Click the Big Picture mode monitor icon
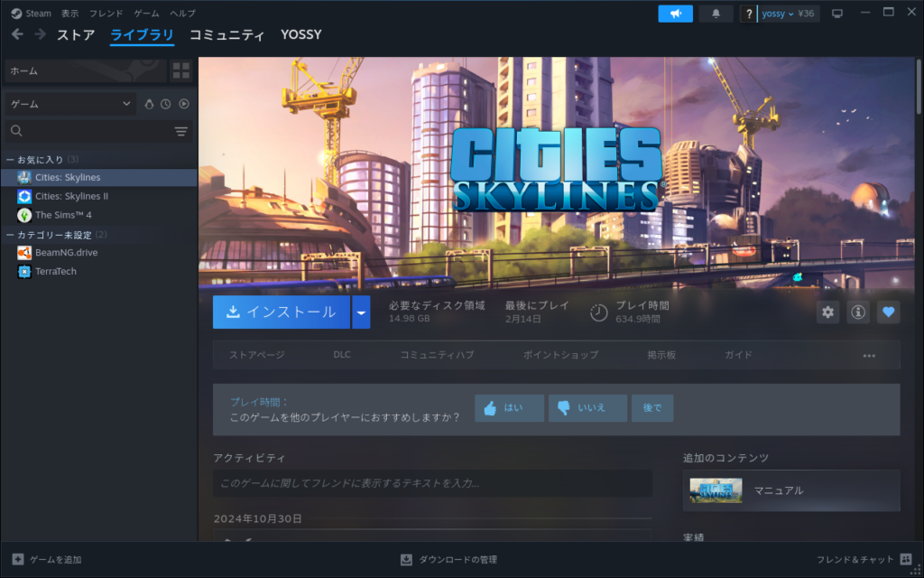924x578 pixels. click(x=837, y=14)
